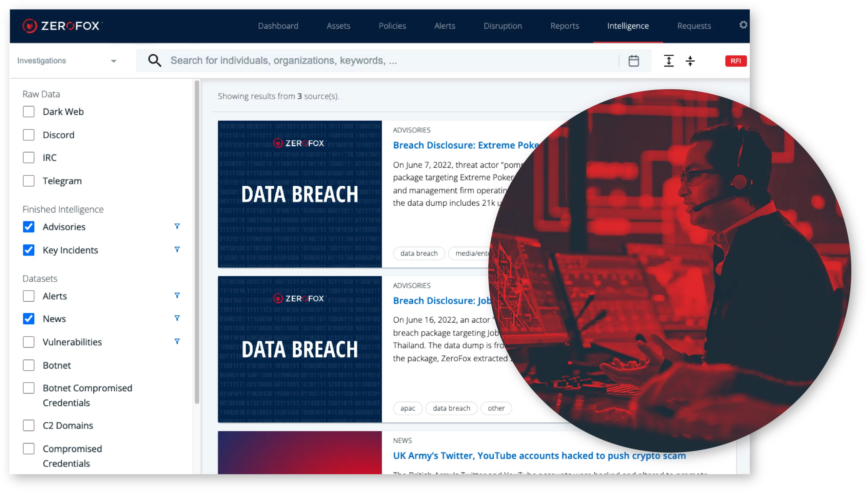Screen dimensions: 868x491
Task: Uncheck the Advisories checkbox
Action: [x=28, y=227]
